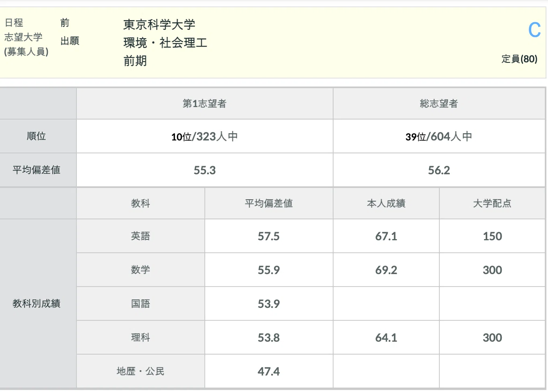Click the university name 東京科学大学
Viewport: 548px width, 392px height.
[159, 25]
